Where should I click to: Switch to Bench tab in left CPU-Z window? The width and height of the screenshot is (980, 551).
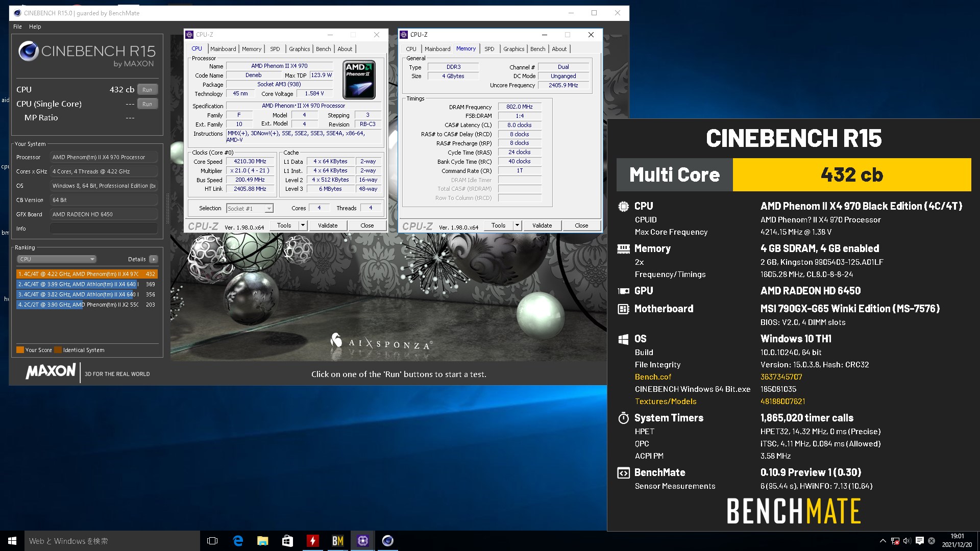pyautogui.click(x=324, y=49)
